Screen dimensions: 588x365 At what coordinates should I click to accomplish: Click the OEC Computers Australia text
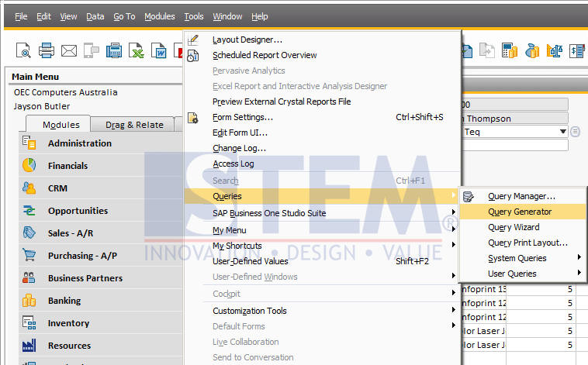point(66,92)
